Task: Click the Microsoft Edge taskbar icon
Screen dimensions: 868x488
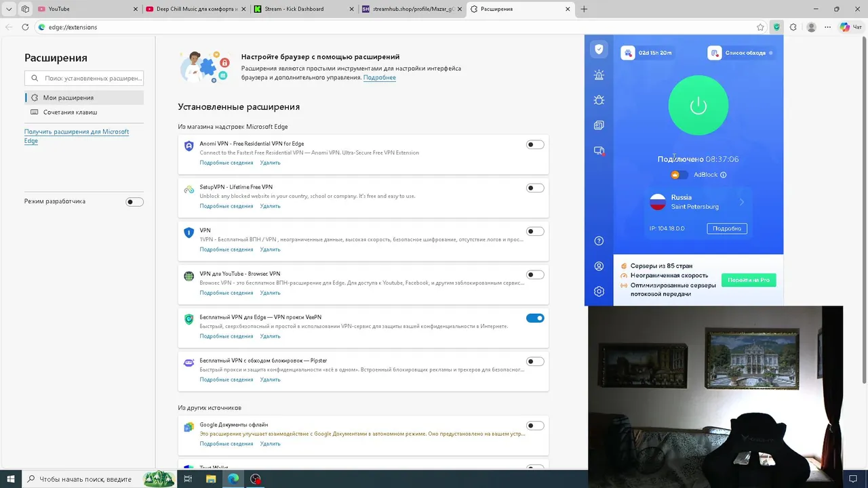Action: point(233,479)
